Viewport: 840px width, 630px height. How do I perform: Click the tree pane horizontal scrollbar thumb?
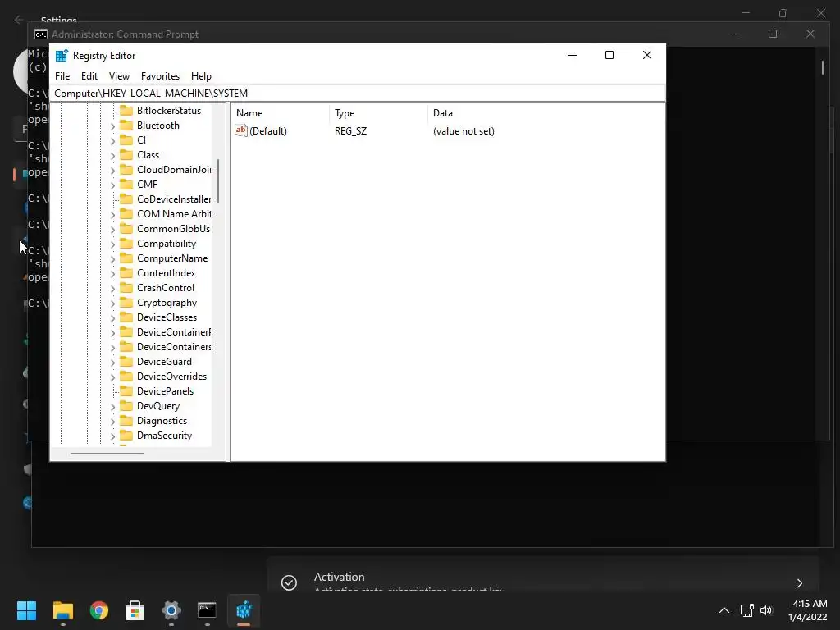[107, 453]
